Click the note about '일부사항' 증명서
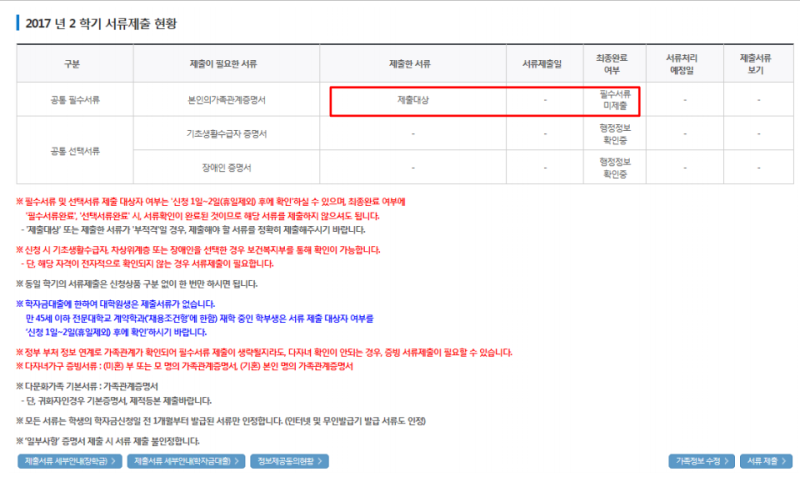The height and width of the screenshot is (482, 800). 108,441
